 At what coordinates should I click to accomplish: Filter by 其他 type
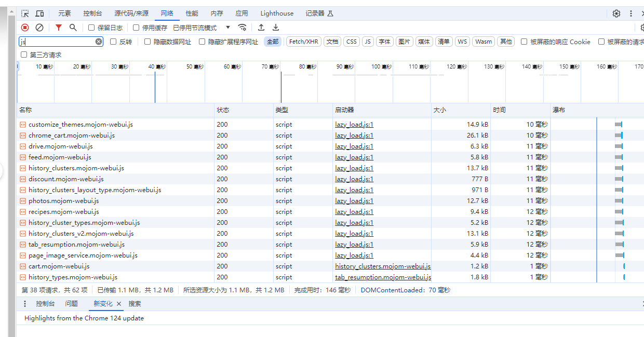point(506,42)
